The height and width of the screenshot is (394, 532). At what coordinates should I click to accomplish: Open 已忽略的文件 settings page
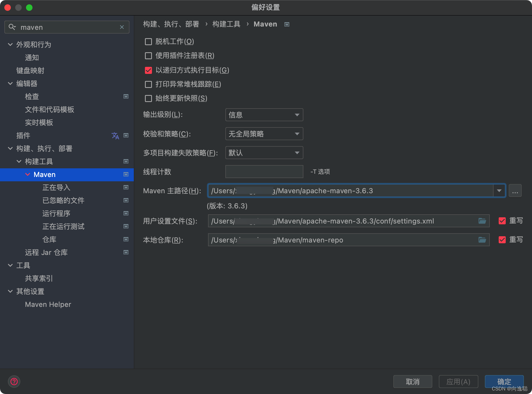point(63,200)
